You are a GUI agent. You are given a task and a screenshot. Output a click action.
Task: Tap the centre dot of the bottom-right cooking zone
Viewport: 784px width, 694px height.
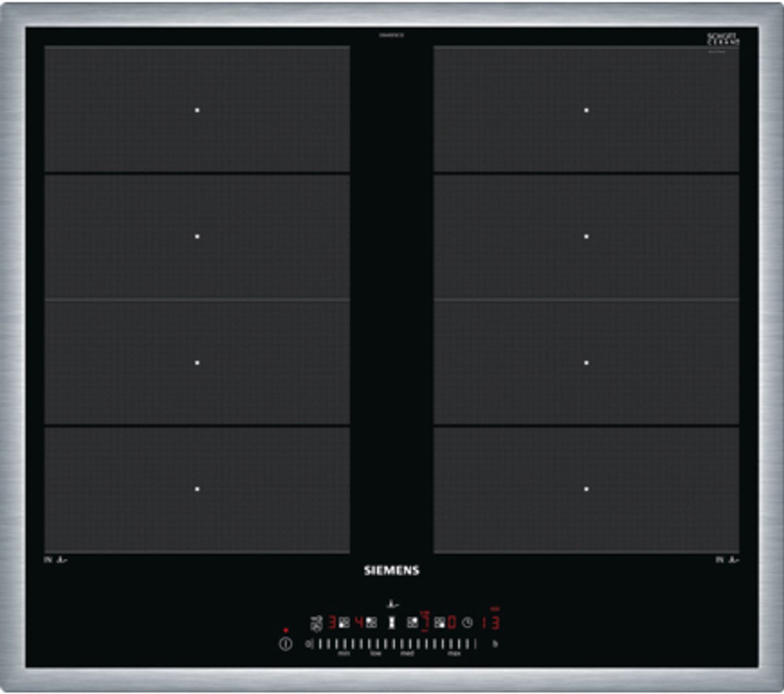(586, 489)
